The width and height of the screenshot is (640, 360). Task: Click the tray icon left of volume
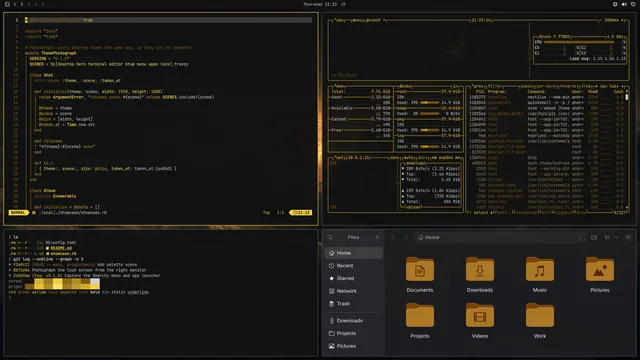(x=615, y=4)
